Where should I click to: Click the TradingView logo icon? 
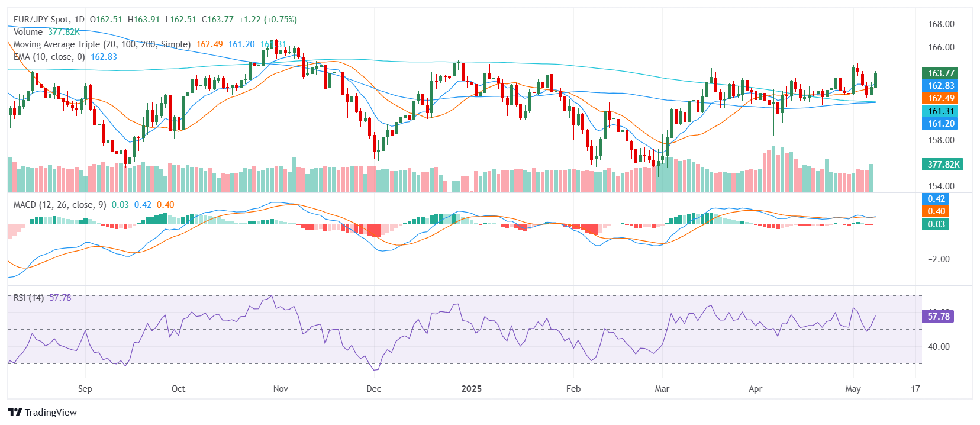(15, 413)
